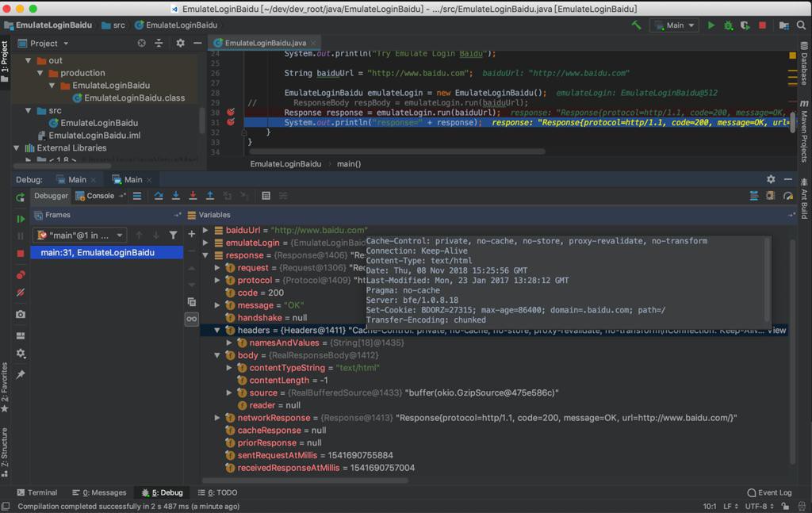Open the 0: Messages tool window tab
Screen dimensions: 812x513
point(99,492)
